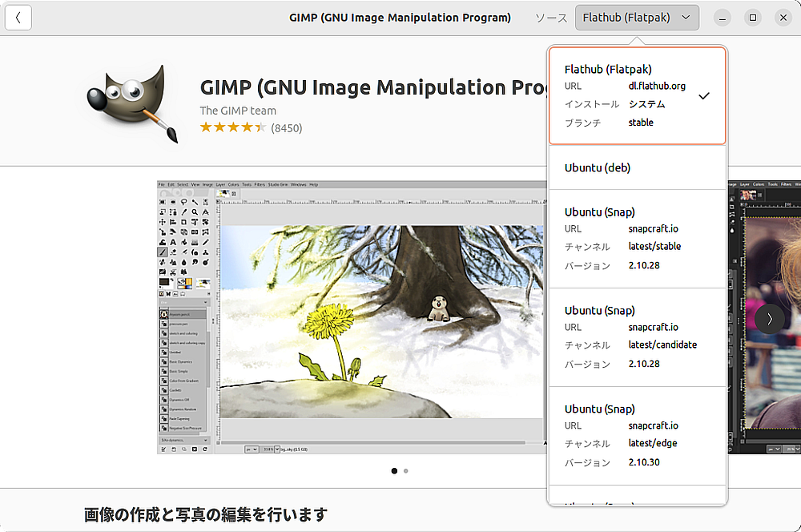The height and width of the screenshot is (532, 801).
Task: Open the dandelion painting screenshot
Action: click(x=352, y=316)
